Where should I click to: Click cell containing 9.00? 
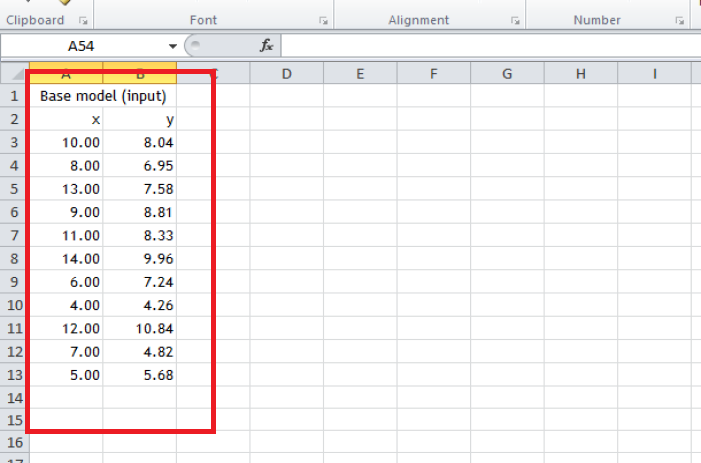pyautogui.click(x=66, y=212)
